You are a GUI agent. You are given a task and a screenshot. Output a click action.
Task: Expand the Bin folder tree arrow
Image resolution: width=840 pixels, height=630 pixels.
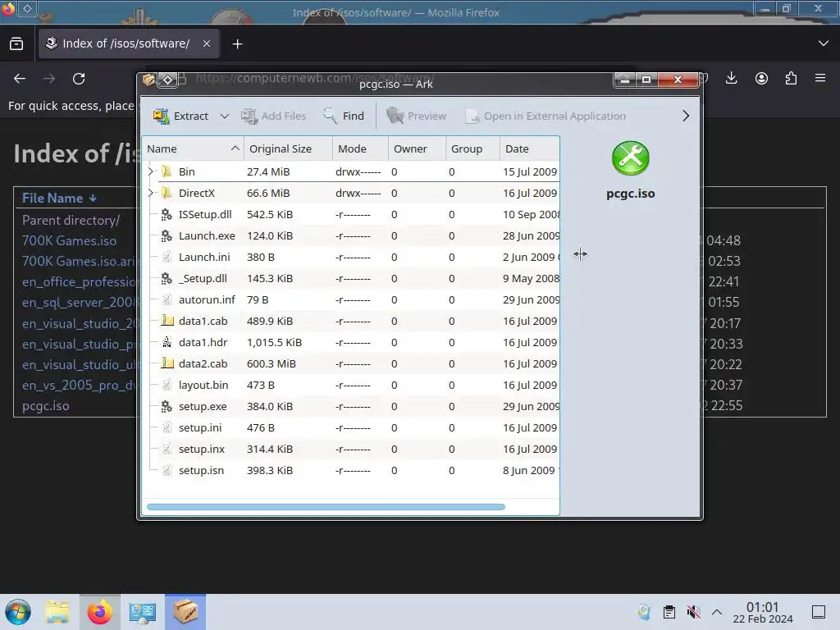[x=151, y=171]
